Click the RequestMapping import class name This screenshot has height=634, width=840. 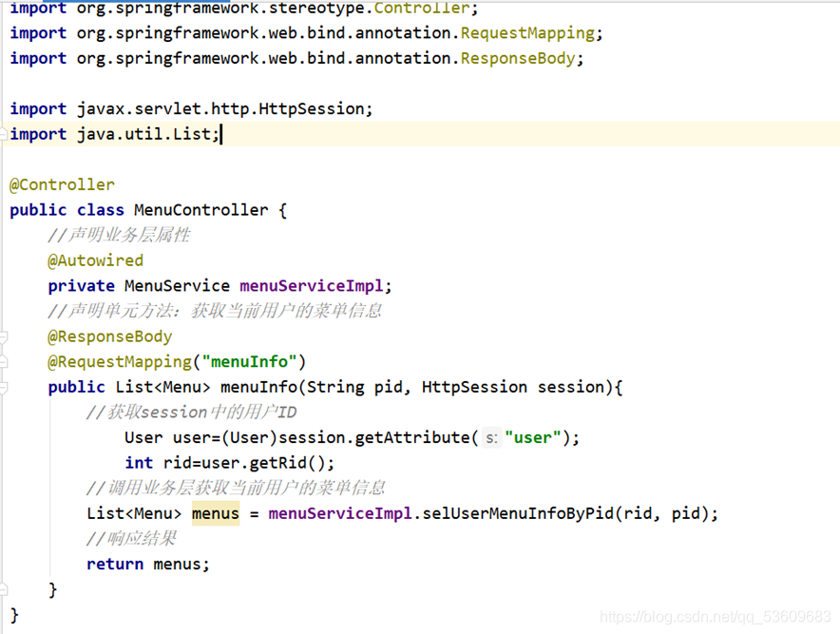[x=527, y=33]
